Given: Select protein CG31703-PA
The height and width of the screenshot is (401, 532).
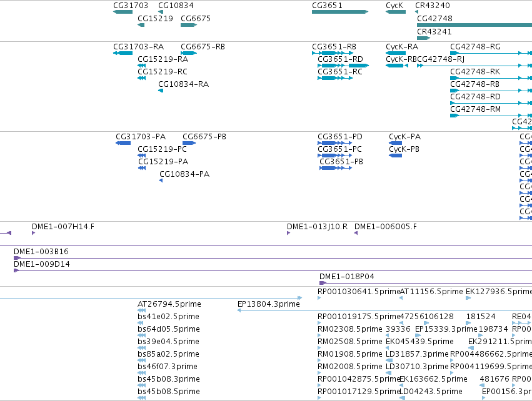Looking at the screenshot, I should tap(123, 143).
